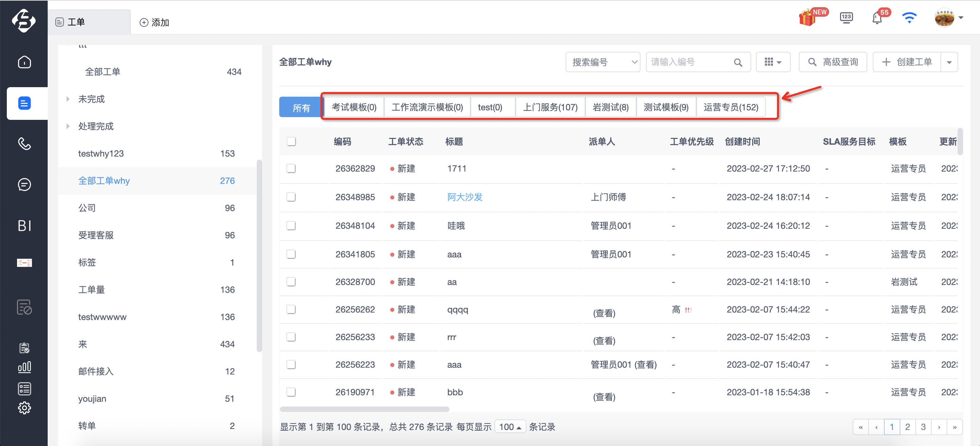This screenshot has height=446, width=980.
Task: Click the dial pad 123 icon
Action: click(846, 17)
